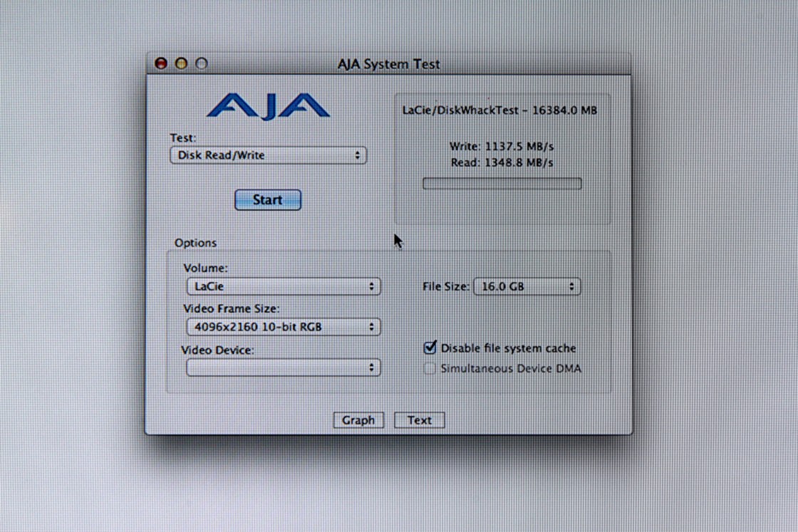The width and height of the screenshot is (798, 532).
Task: Switch to the Graph view
Action: pyautogui.click(x=358, y=420)
